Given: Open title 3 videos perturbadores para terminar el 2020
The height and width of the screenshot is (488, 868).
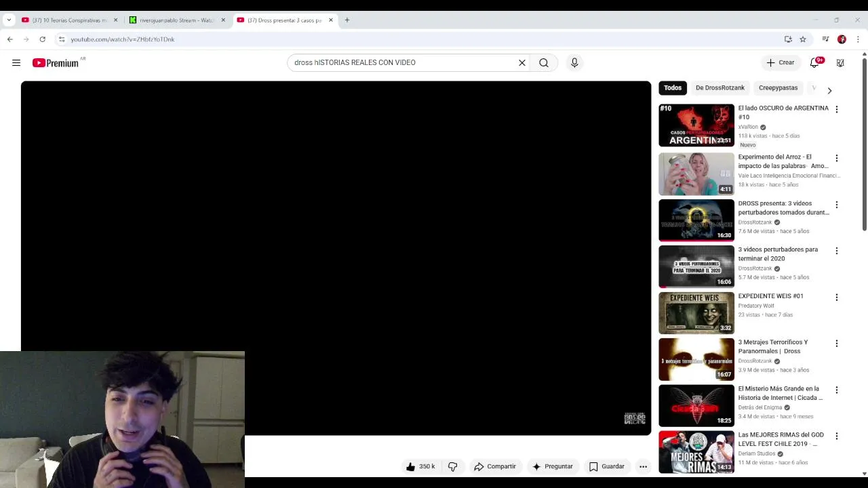Looking at the screenshot, I should 778,254.
